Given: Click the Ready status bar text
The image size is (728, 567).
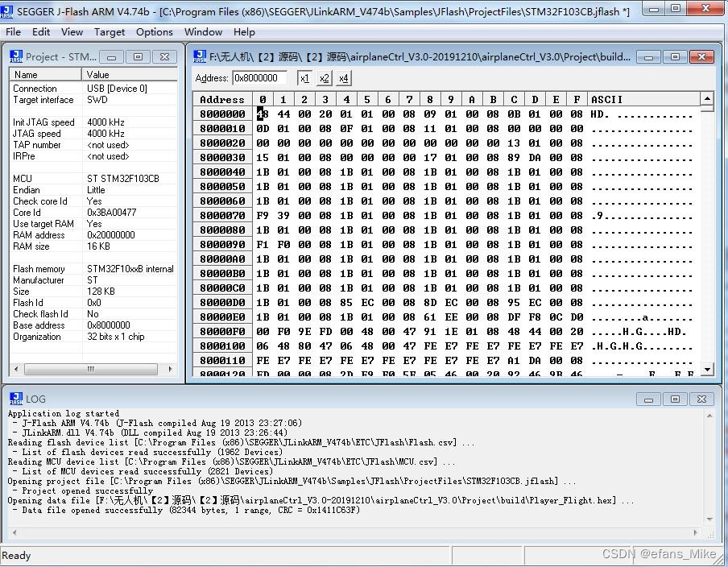Looking at the screenshot, I should [x=16, y=556].
